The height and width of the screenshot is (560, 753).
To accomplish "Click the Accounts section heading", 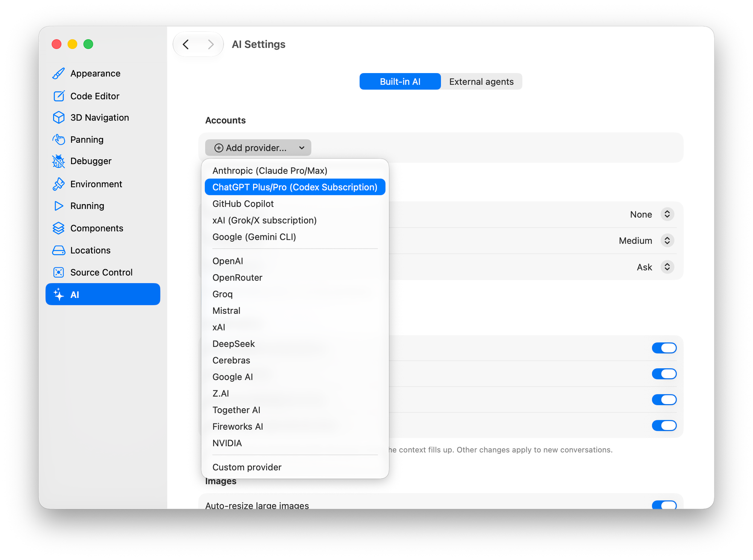I will 226,120.
